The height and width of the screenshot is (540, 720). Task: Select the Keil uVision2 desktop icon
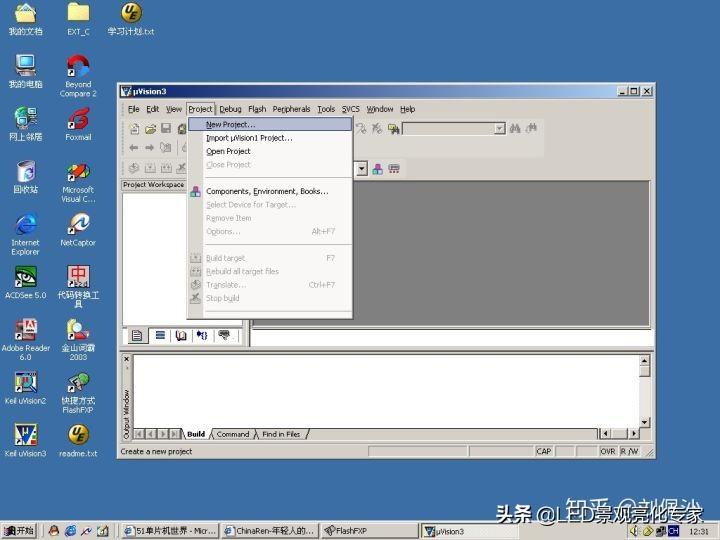coord(26,388)
